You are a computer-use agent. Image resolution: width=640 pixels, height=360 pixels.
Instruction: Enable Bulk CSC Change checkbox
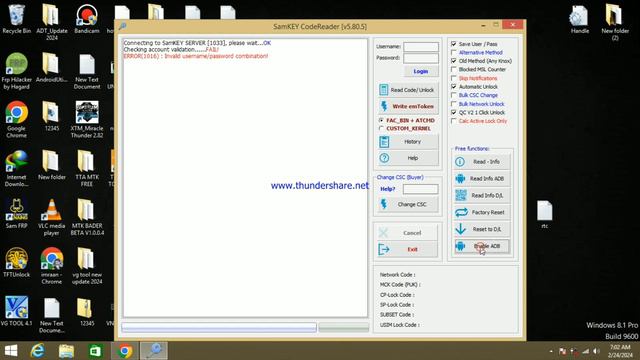pos(453,95)
